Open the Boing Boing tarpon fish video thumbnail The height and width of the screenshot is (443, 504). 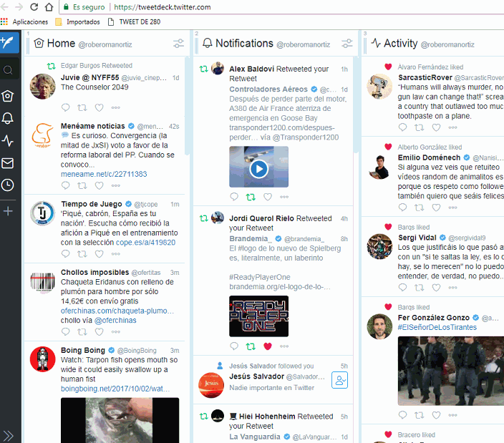[x=120, y=420]
